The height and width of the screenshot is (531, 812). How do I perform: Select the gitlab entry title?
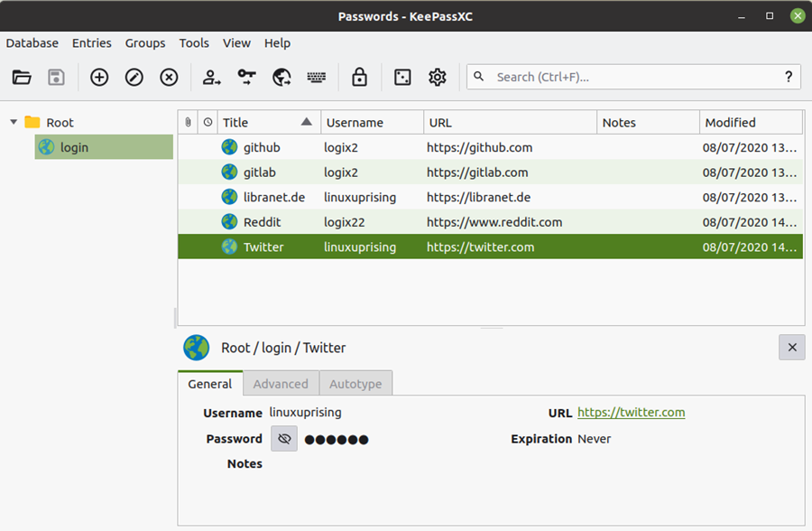pyautogui.click(x=260, y=172)
